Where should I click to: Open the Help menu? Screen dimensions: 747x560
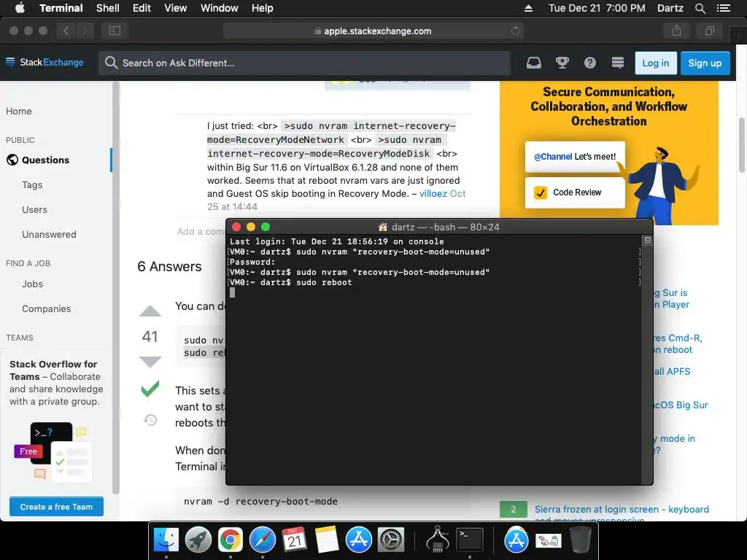tap(262, 8)
